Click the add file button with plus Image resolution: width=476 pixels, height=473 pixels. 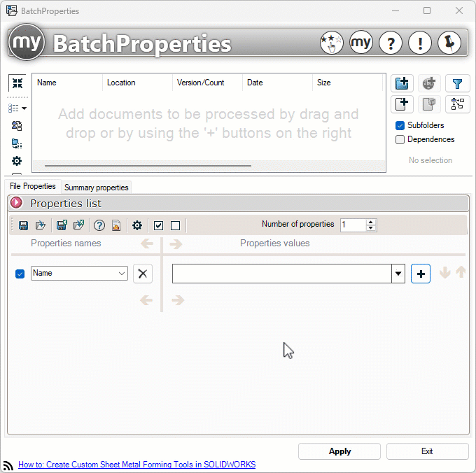tap(402, 104)
